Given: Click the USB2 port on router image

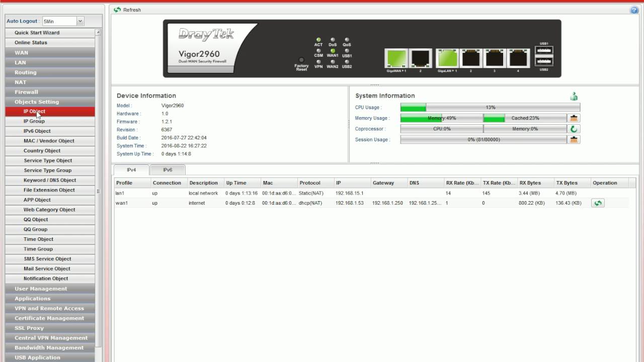Looking at the screenshot, I should pos(544,61).
